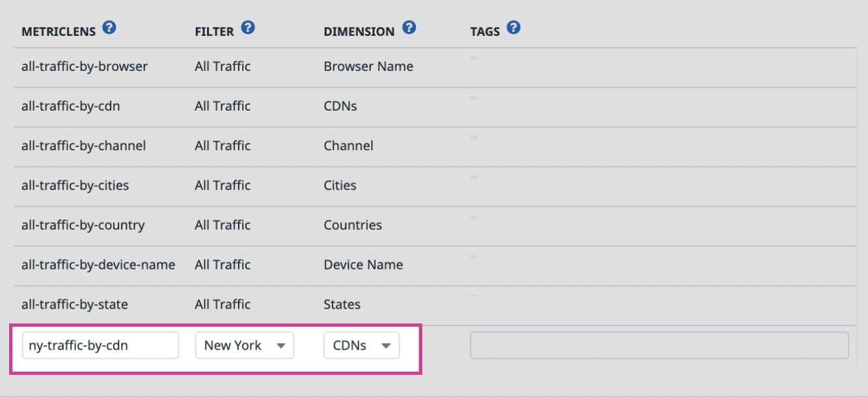The width and height of the screenshot is (868, 397).
Task: Click the all-traffic-by-channel entry
Action: click(83, 146)
